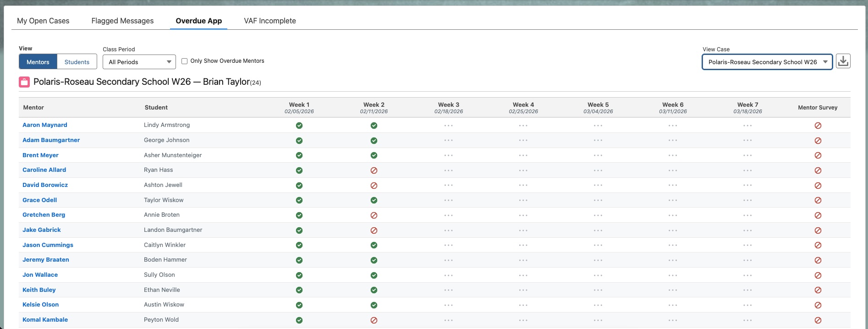Viewport: 868px width, 329px height.
Task: Click Jake Gabrick's Week 2 red missed icon
Action: tap(374, 230)
